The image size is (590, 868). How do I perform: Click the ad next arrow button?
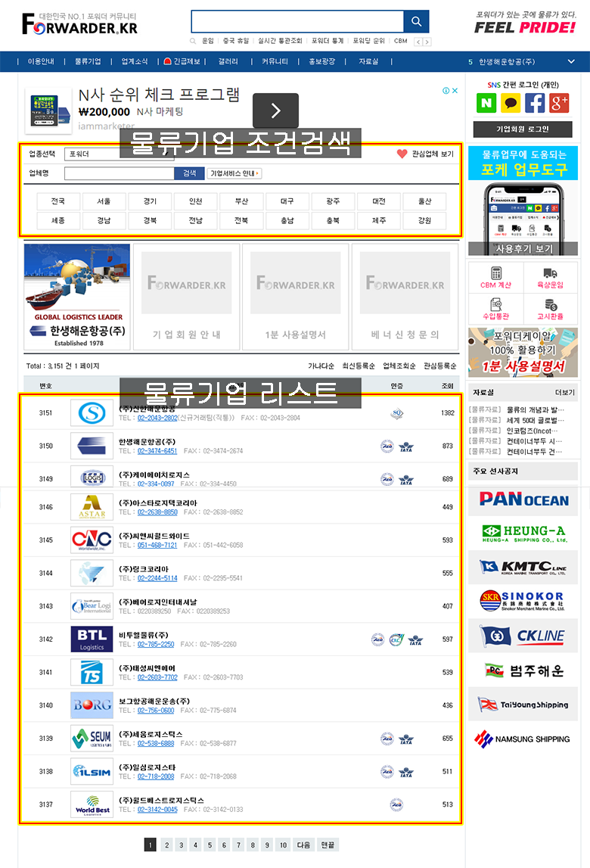275,110
